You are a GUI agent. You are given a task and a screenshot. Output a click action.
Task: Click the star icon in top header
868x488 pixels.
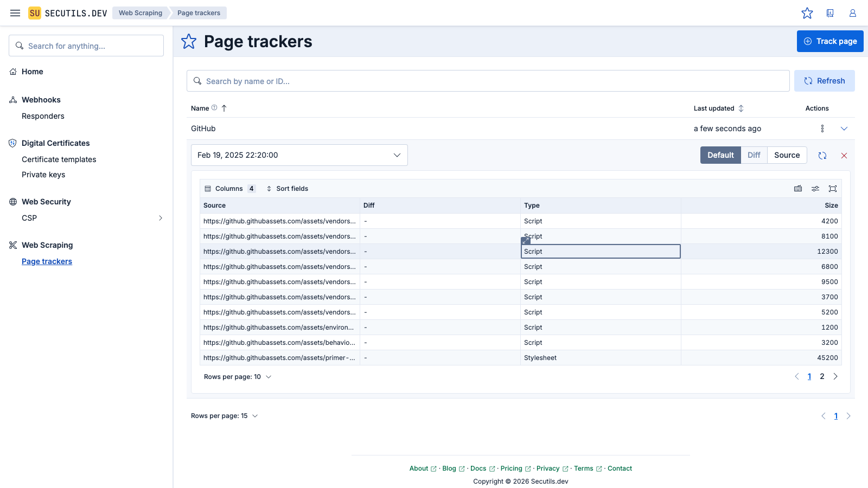click(807, 13)
